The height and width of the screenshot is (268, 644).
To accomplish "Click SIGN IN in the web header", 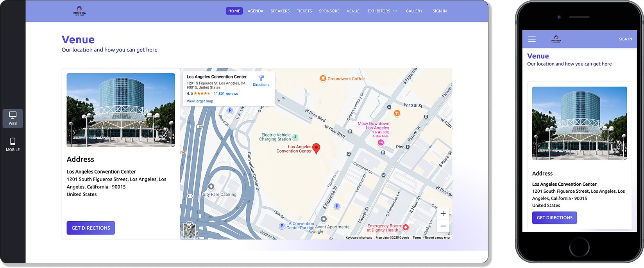I will (x=440, y=11).
